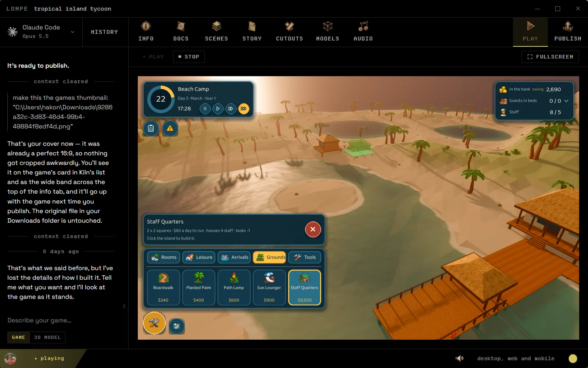Viewport: 588px width, 368px height.
Task: Select the Grounds build category
Action: pyautogui.click(x=269, y=257)
